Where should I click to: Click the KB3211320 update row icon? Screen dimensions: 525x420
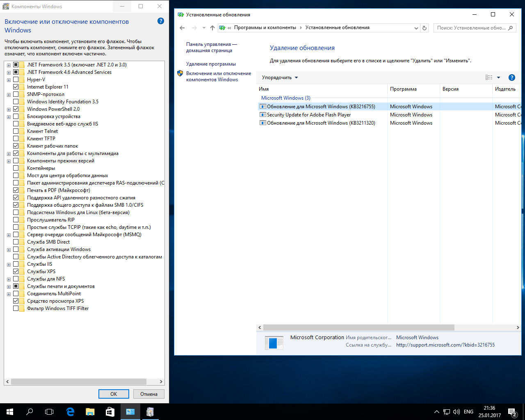pyautogui.click(x=263, y=123)
